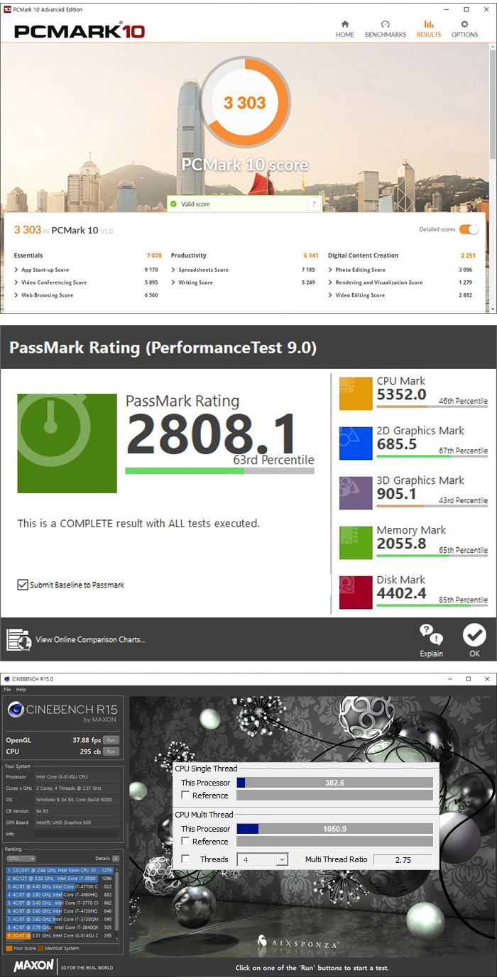The image size is (497, 980).
Task: Select ranking row 12C/24T Intel Xeon CPU
Action: (x=60, y=869)
